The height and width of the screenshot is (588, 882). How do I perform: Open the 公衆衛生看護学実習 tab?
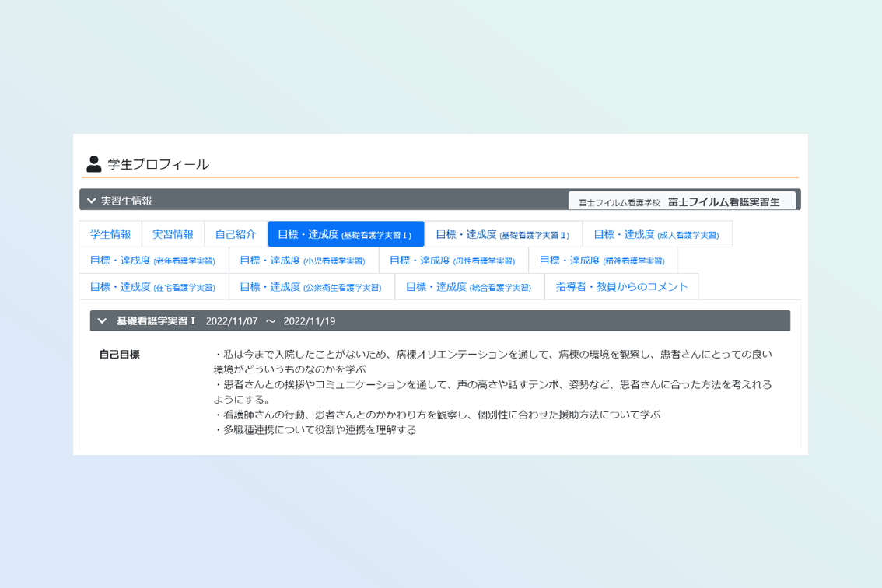[x=311, y=287]
